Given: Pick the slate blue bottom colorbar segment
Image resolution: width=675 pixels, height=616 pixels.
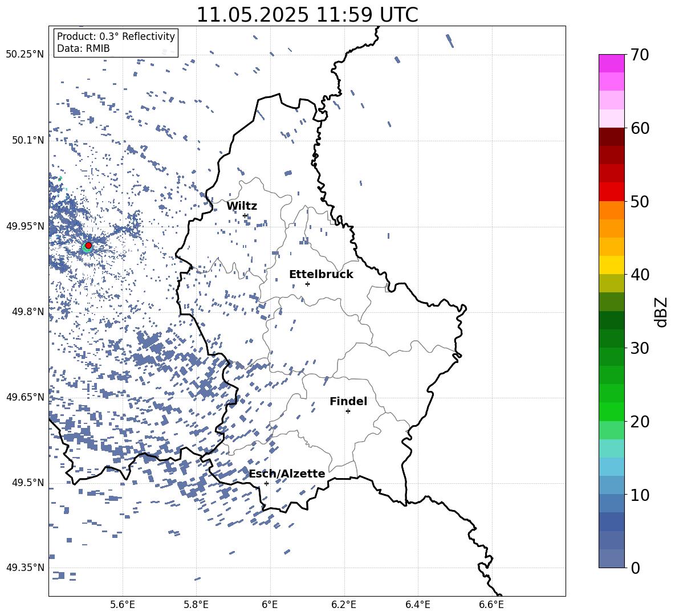Looking at the screenshot, I should [x=612, y=558].
